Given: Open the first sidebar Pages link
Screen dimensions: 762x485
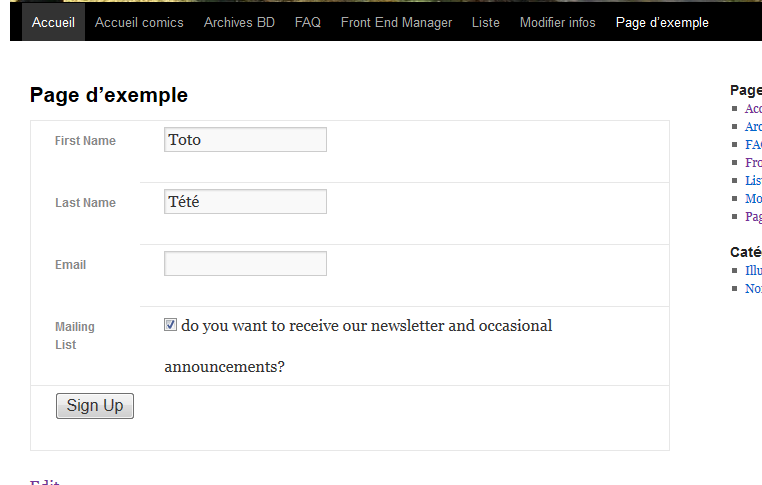Looking at the screenshot, I should tap(753, 108).
